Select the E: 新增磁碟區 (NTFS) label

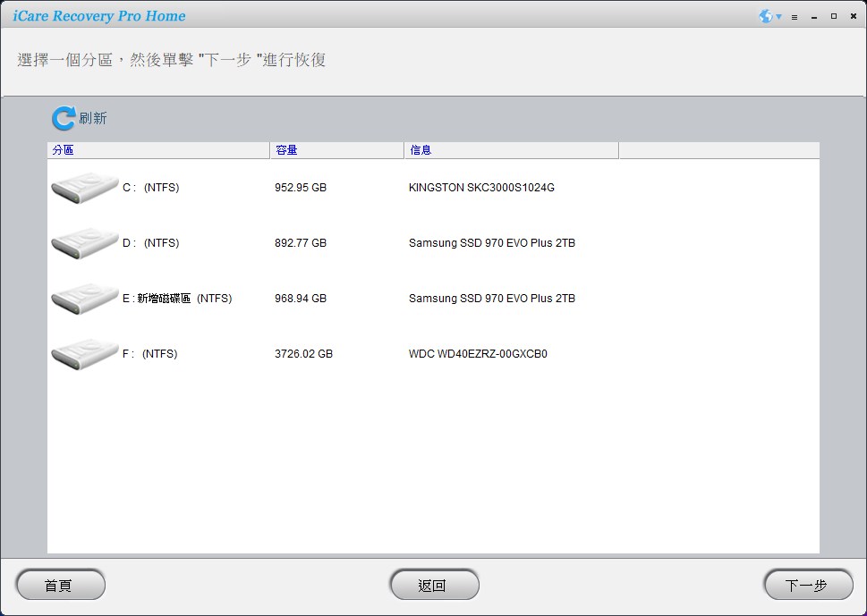177,299
